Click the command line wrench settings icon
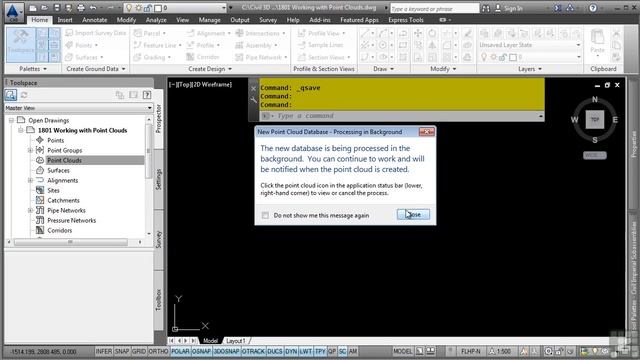Image resolution: width=640 pixels, height=360 pixels. [253, 99]
